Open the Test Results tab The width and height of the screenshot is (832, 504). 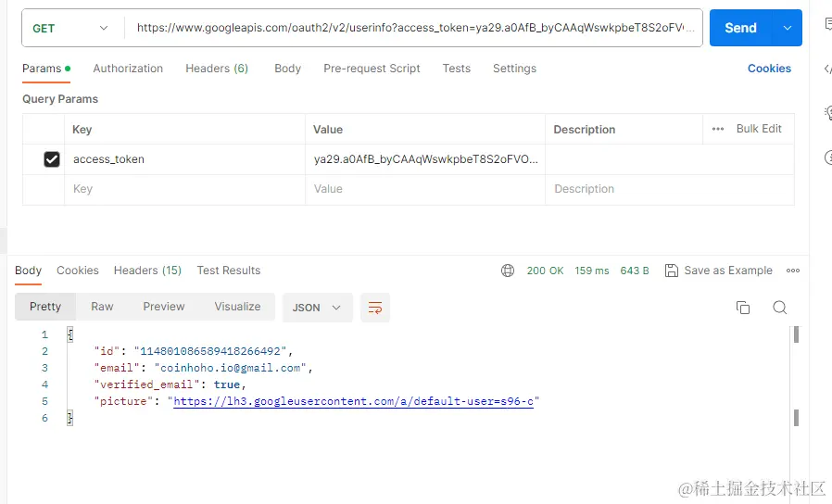pos(229,271)
